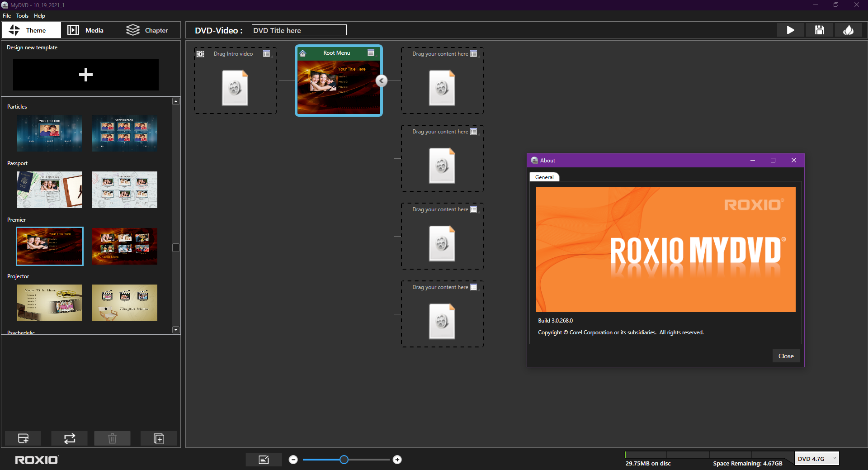868x470 pixels.
Task: Maximize the About dialog window
Action: tap(773, 160)
